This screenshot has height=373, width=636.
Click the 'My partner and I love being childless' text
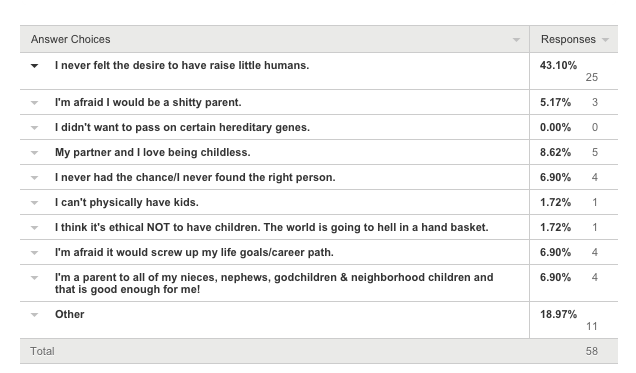(153, 152)
